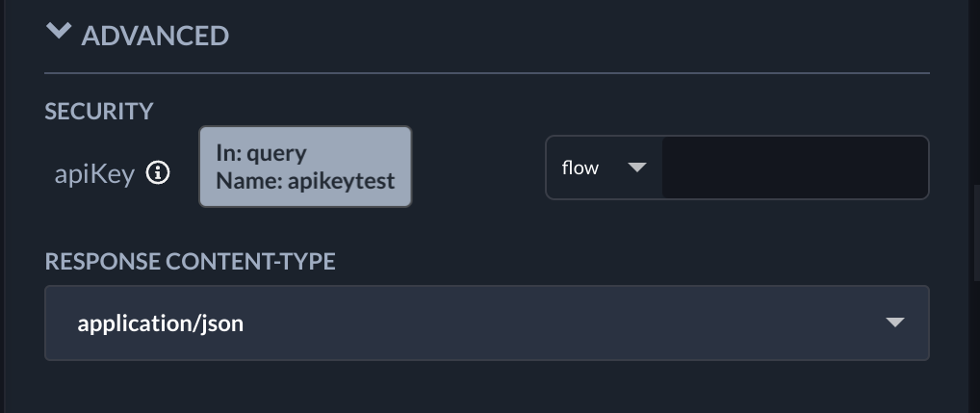Click the "Name: apikeytest" tooltip line
Screen dimensions: 980x413
pos(305,180)
